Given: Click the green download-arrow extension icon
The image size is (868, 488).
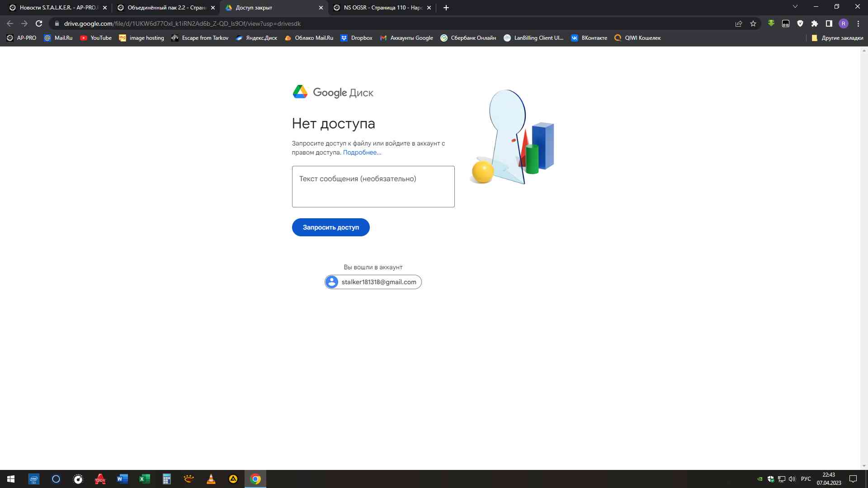Looking at the screenshot, I should (x=771, y=23).
